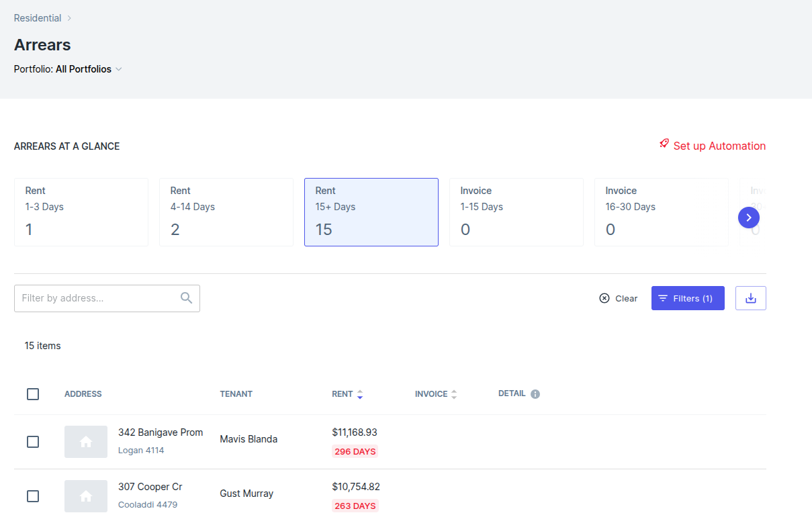Sort by the RENT column arrows
This screenshot has height=515, width=812.
click(360, 394)
